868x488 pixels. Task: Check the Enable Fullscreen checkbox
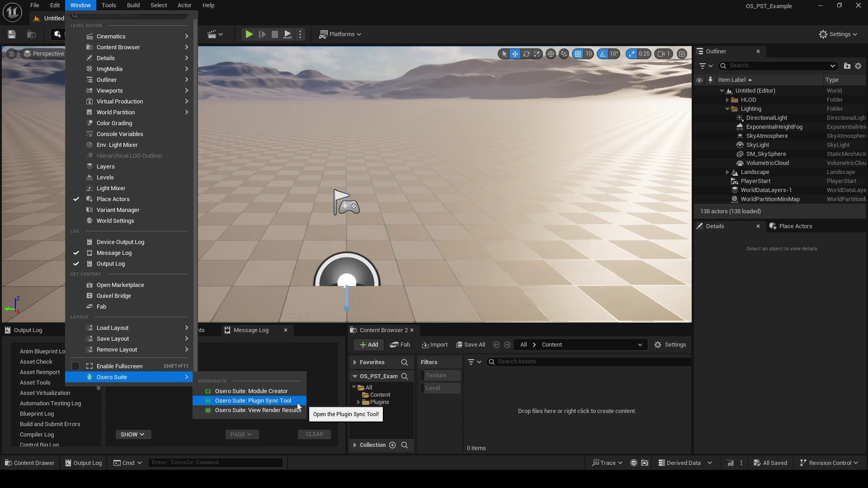75,366
